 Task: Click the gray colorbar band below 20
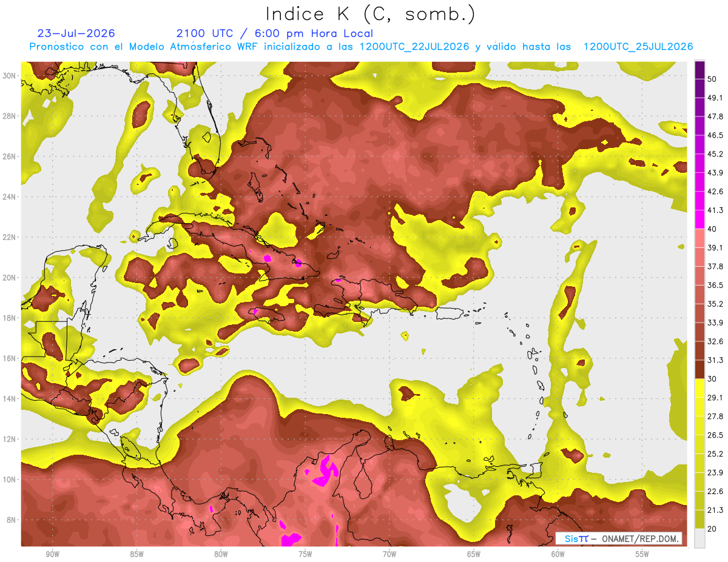pos(699,538)
